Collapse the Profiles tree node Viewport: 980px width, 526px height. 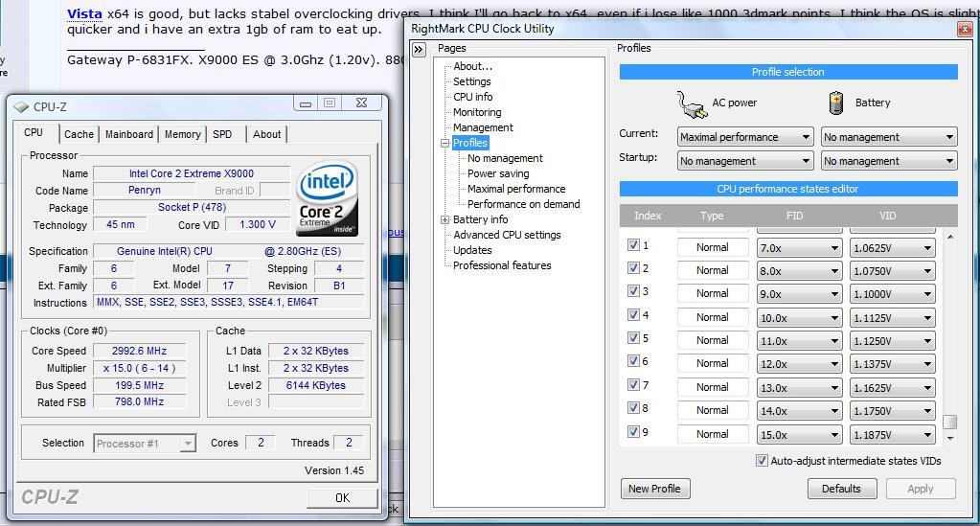(x=445, y=143)
